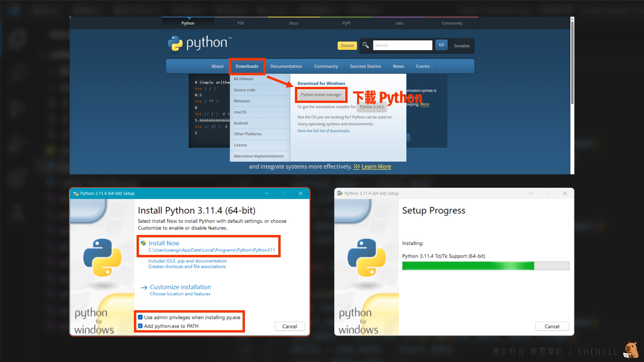Open the More link beside the code sample
Screen dimensions: 644x362
[x=425, y=104]
